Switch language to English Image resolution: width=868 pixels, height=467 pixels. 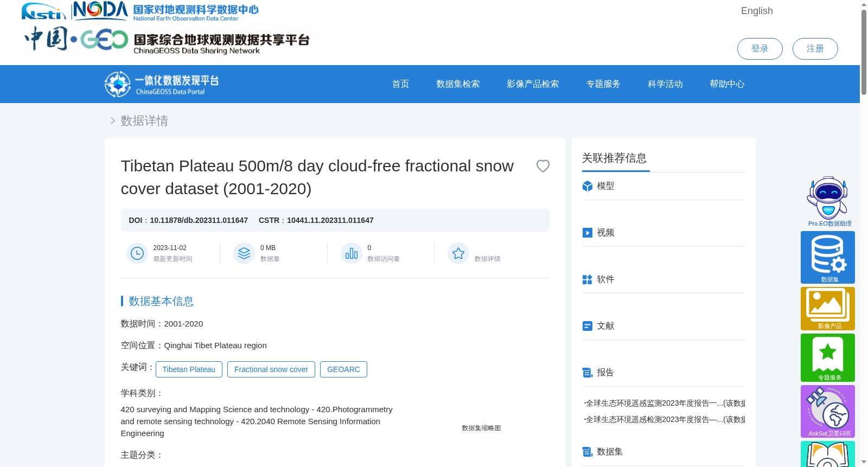coord(757,11)
